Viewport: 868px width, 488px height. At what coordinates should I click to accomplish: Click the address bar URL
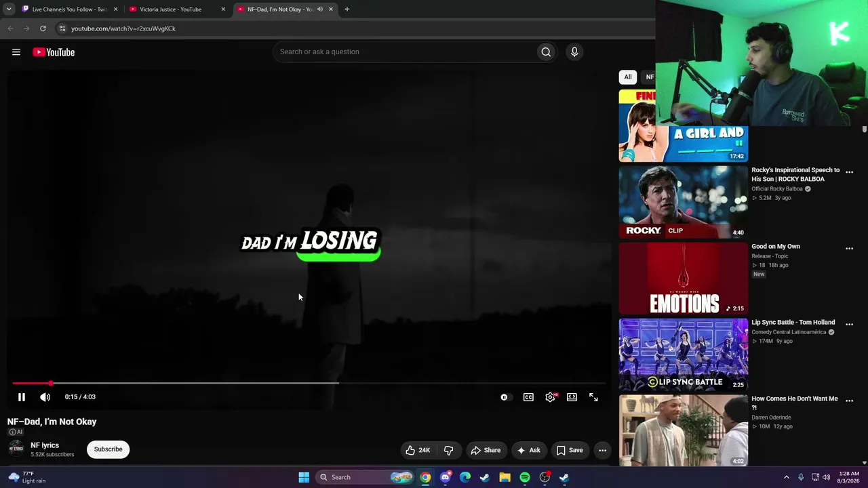coord(123,28)
